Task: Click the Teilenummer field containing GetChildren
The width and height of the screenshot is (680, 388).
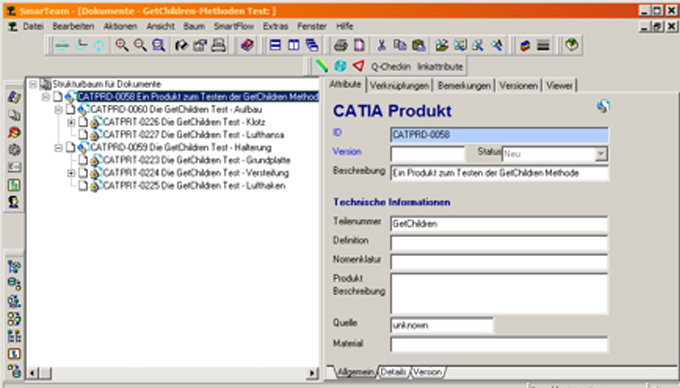Action: click(x=499, y=224)
